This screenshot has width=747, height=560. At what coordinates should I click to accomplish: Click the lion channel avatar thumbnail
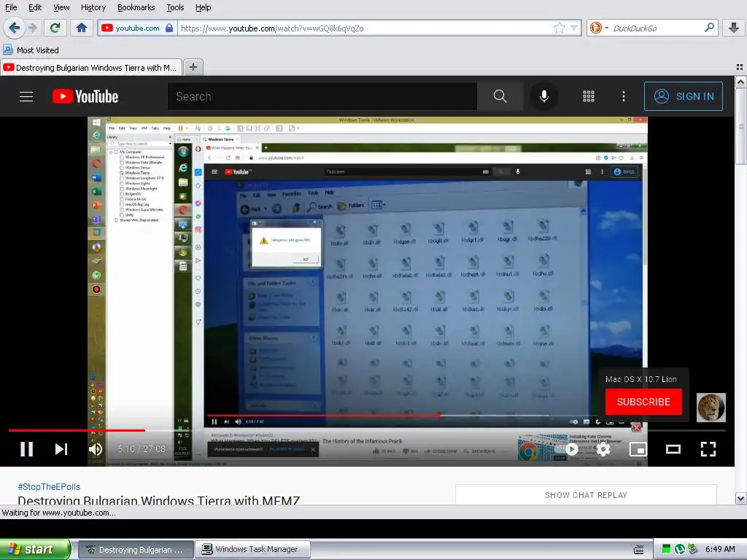(711, 408)
